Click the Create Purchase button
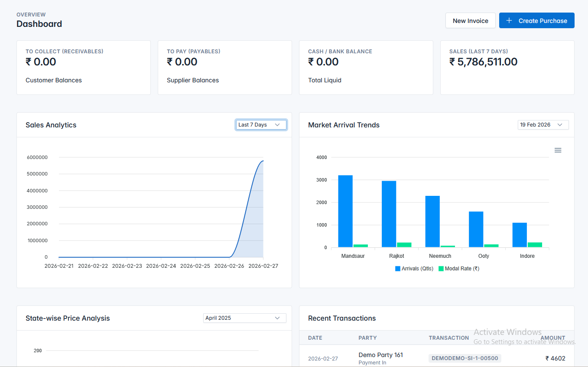Screen dimensions: 588x367 click(x=537, y=20)
